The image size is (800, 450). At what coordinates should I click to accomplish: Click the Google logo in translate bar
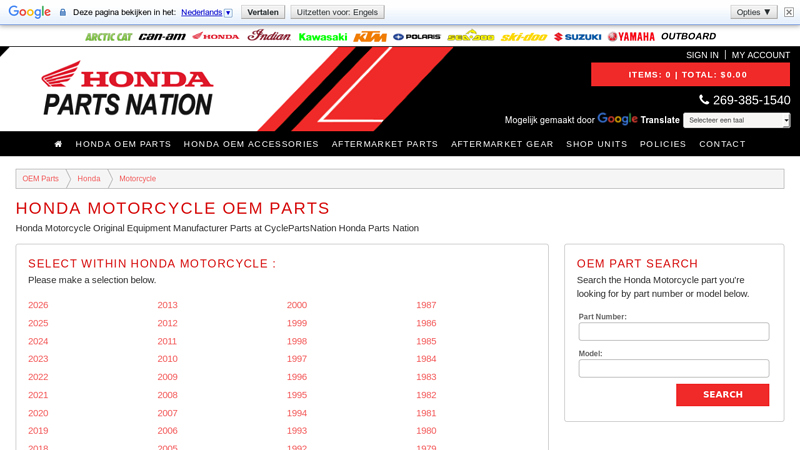pos(30,12)
